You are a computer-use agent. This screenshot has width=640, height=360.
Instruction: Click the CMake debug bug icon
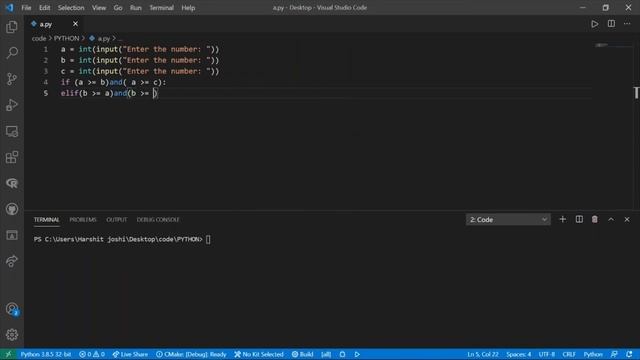[342, 354]
